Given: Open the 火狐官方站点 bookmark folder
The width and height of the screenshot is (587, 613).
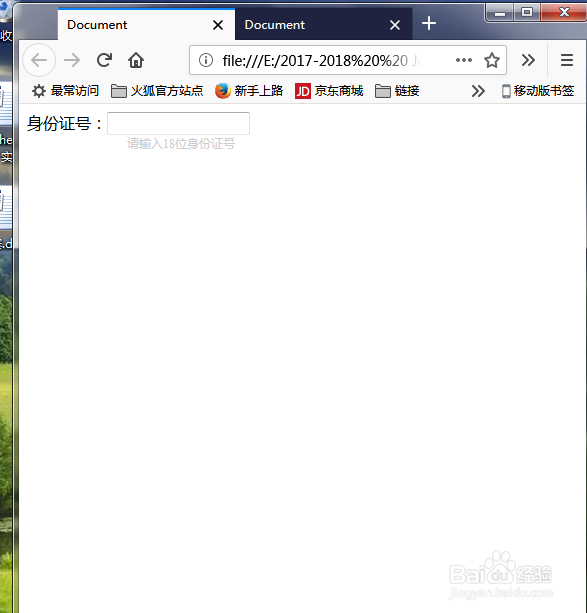Looking at the screenshot, I should coord(157,91).
